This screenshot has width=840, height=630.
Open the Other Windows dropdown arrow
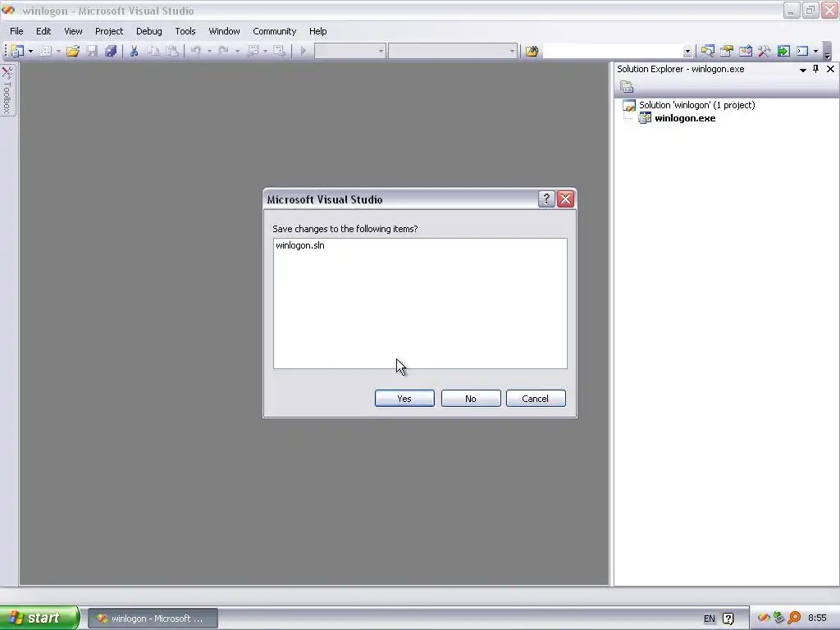816,52
